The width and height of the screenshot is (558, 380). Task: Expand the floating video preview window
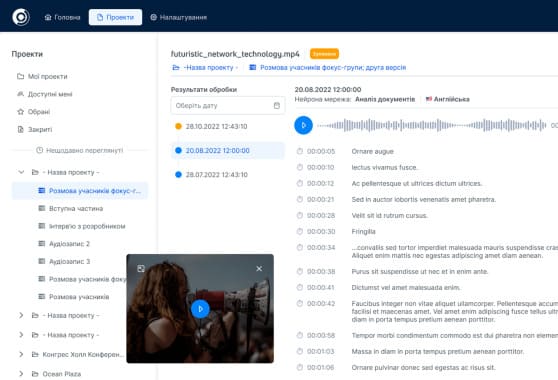(x=141, y=269)
